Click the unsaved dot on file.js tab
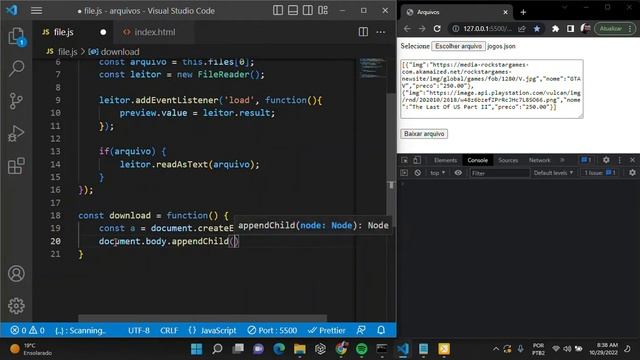The width and height of the screenshot is (640, 360). click(x=103, y=32)
